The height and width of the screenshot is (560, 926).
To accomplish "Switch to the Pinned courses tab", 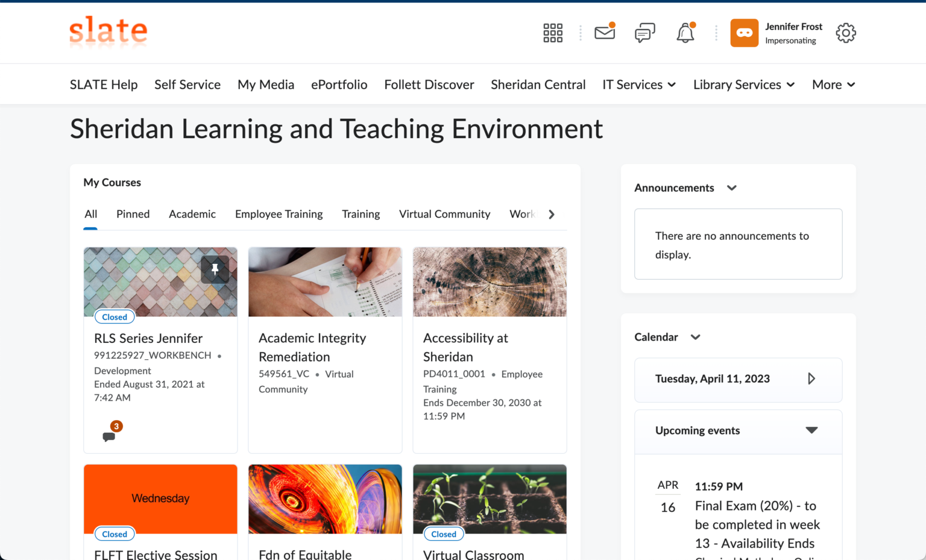I will click(x=133, y=214).
